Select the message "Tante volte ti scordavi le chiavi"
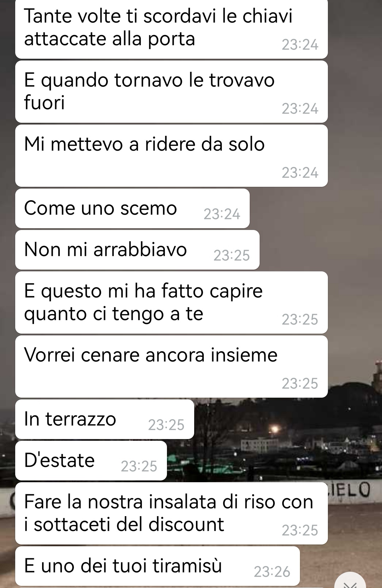Image resolution: width=382 pixels, height=588 pixels. pyautogui.click(x=171, y=29)
